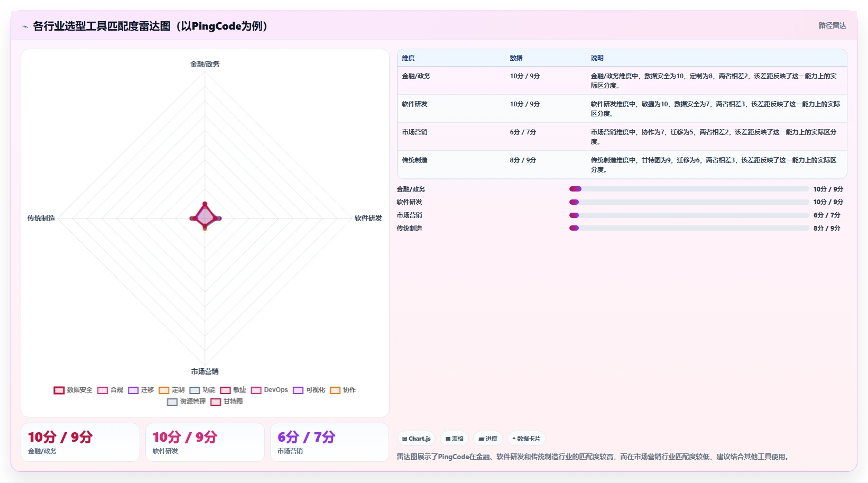
Task: Click the 软件研发 progress bar
Action: point(689,202)
